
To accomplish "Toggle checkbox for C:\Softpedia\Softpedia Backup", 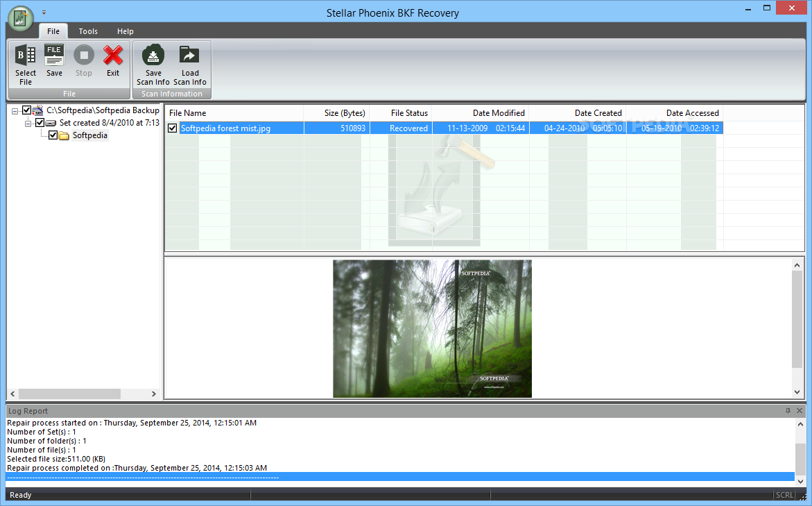I will tap(26, 110).
